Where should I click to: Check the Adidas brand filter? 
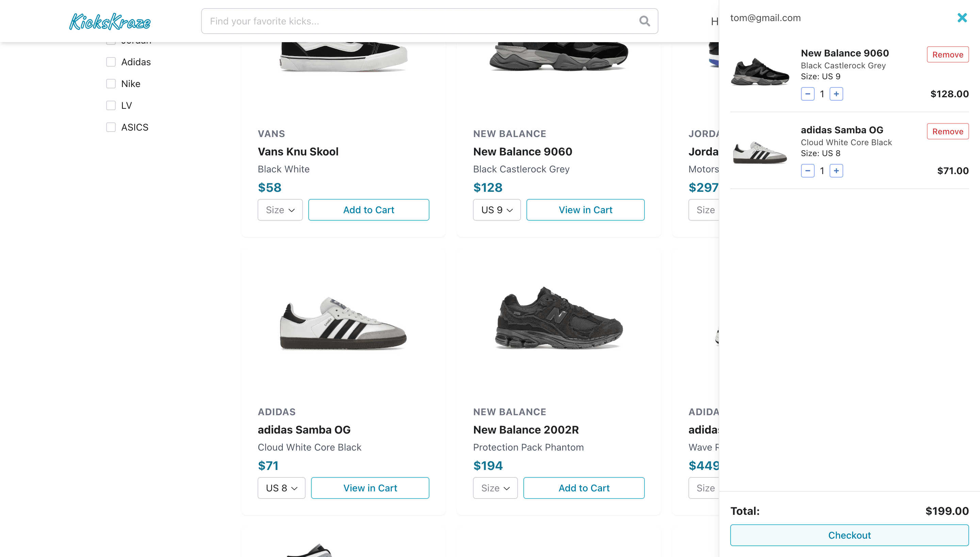click(111, 62)
